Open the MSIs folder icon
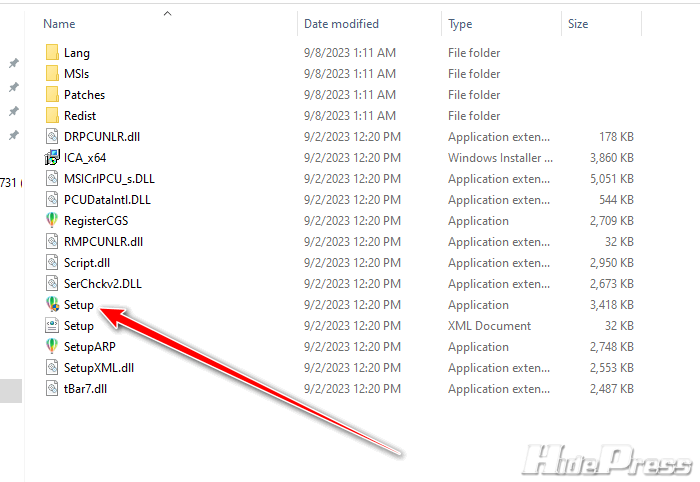 coord(53,74)
